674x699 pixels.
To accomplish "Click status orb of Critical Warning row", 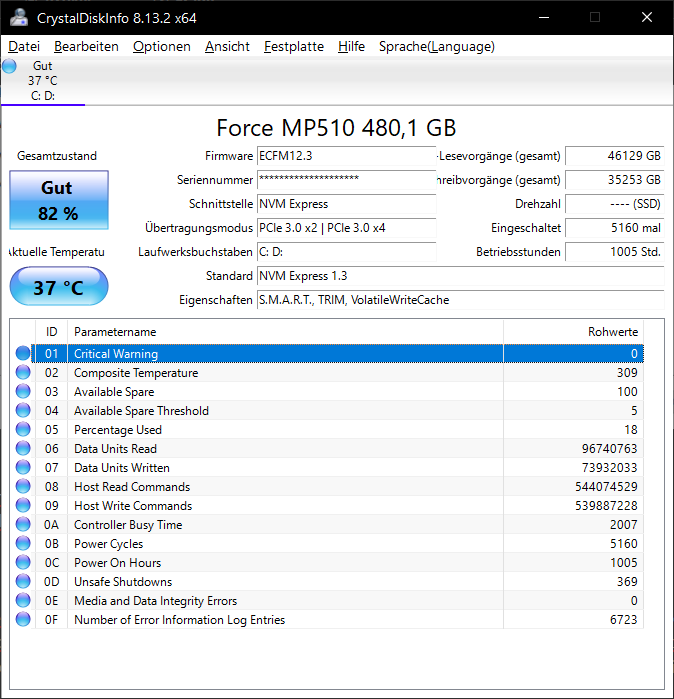I will (x=23, y=354).
